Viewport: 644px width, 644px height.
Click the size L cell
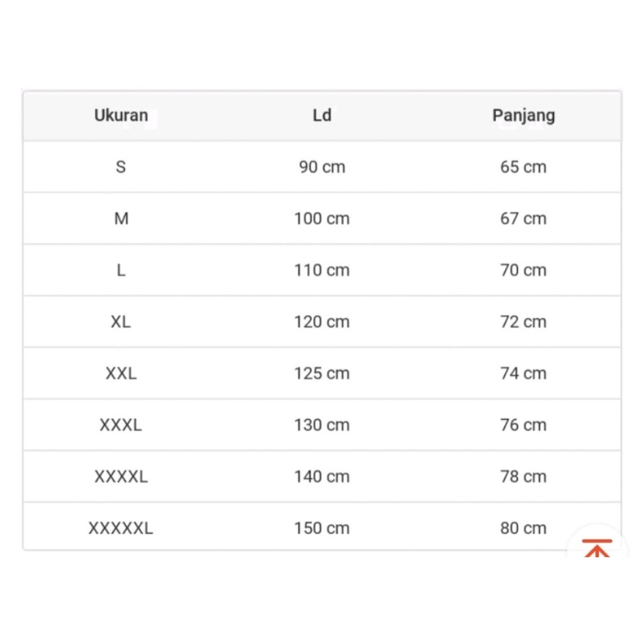tap(121, 270)
